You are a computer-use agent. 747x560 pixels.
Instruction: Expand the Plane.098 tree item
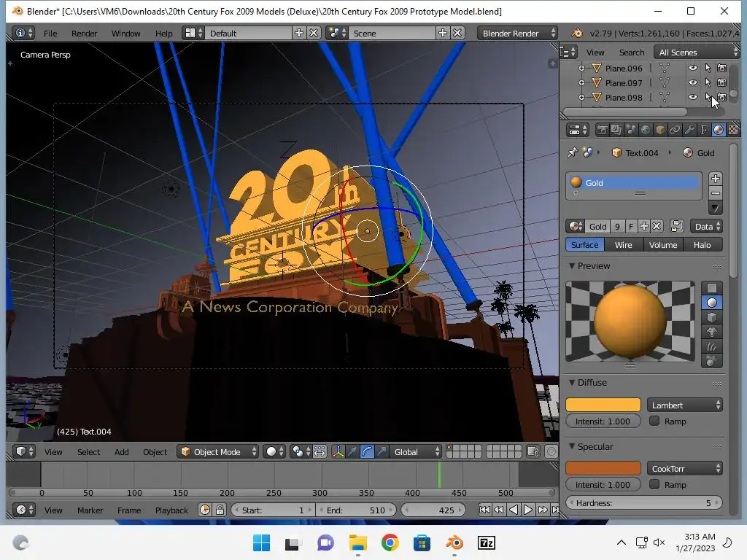581,97
